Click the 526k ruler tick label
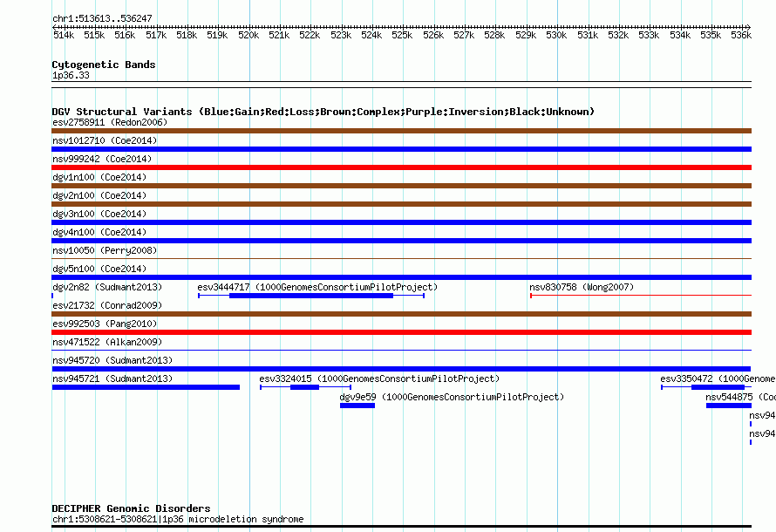 coord(433,35)
